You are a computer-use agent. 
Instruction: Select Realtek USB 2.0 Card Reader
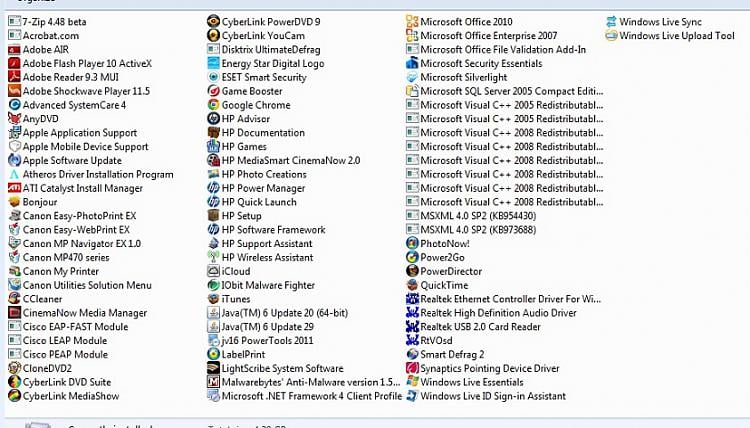[473, 327]
